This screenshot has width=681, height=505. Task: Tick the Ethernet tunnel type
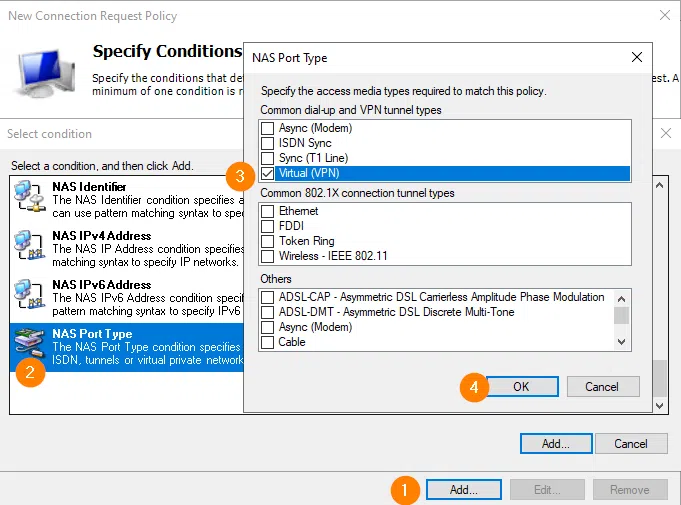[267, 211]
